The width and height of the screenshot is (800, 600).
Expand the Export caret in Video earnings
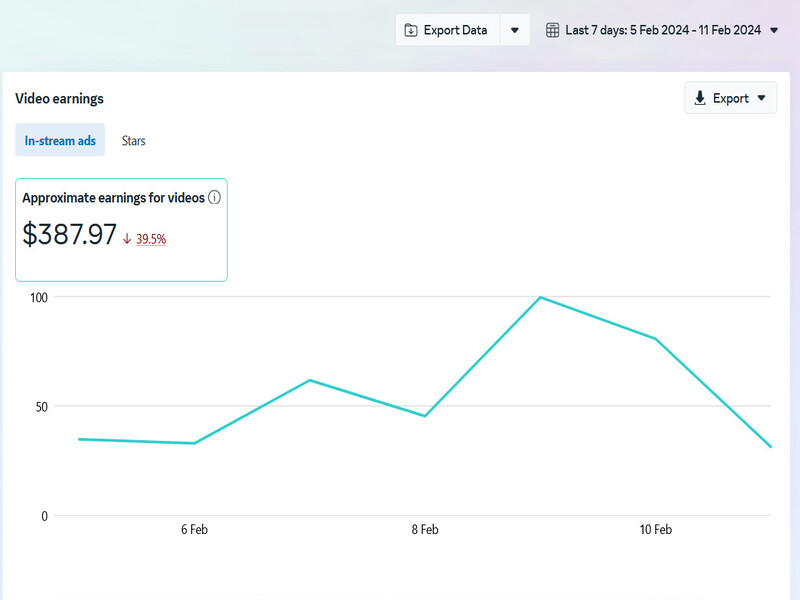tap(762, 98)
